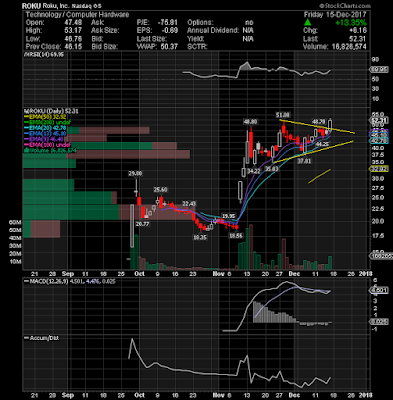Viewport: 393px width, 400px height.
Task: Click the cyan 42.78 EMA tag on price axis
Action: coord(380,141)
